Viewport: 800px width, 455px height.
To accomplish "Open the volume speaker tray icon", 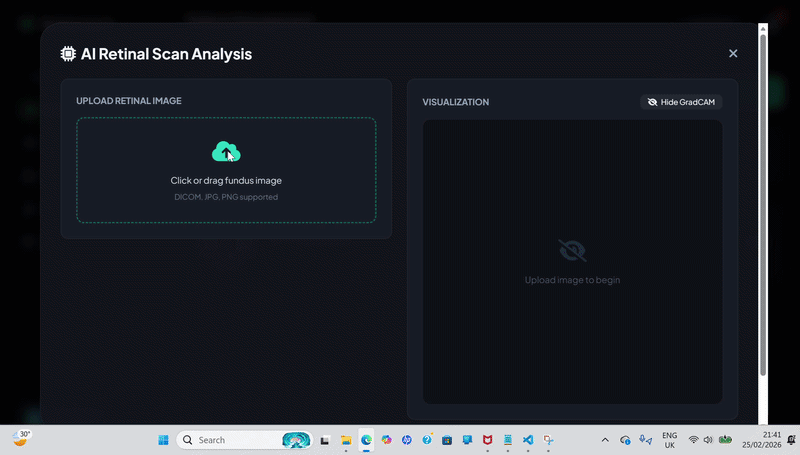I will [708, 440].
